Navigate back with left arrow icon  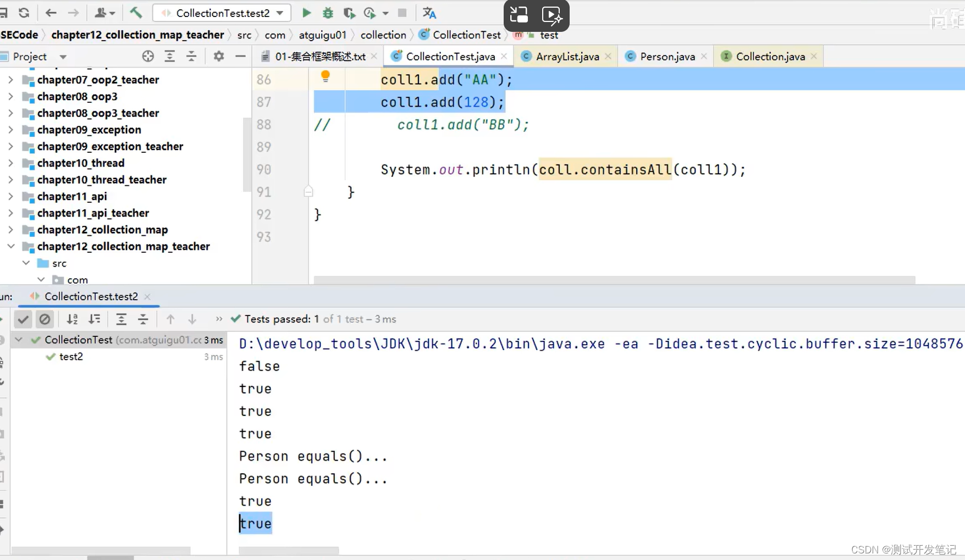click(x=51, y=13)
